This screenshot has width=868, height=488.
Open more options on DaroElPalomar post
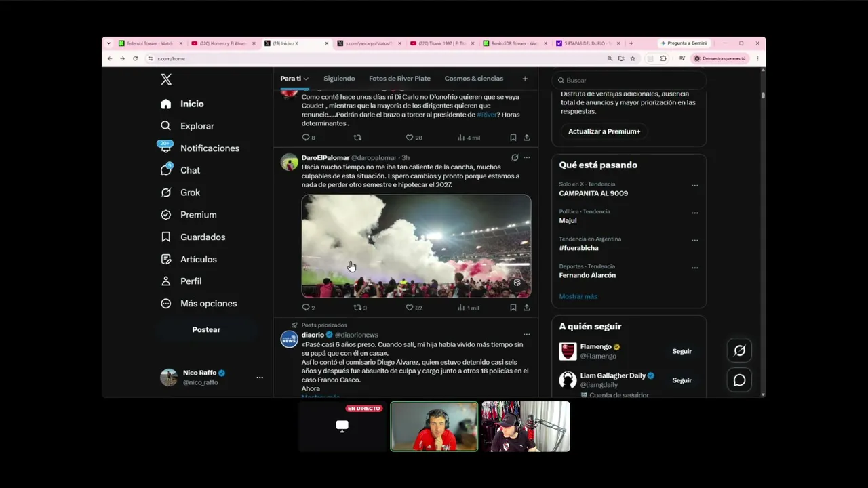coord(527,158)
